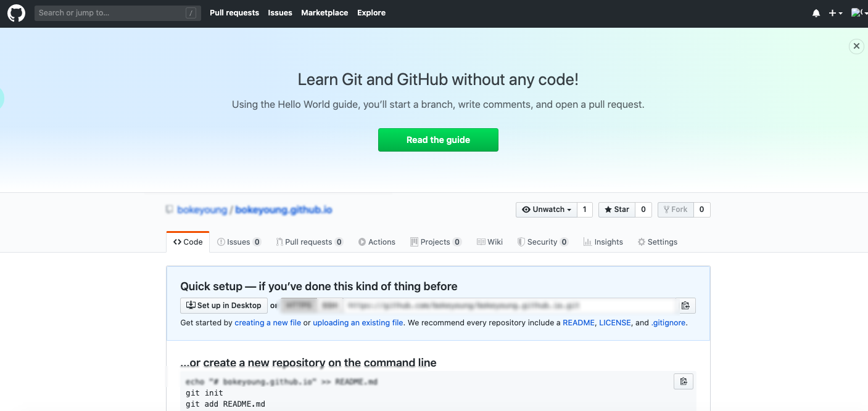Follow the uploading an existing file link
Screen dimensions: 868x411
pyautogui.click(x=358, y=323)
